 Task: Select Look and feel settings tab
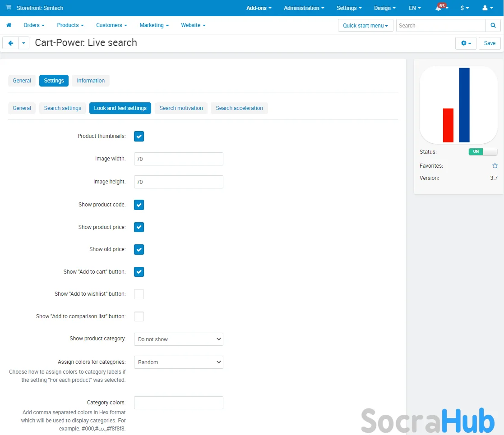coord(120,108)
